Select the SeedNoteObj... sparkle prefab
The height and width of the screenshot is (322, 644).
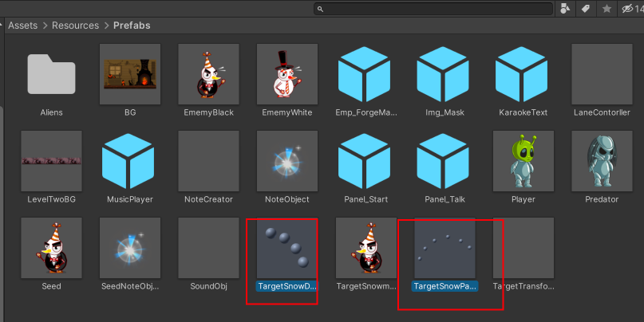pyautogui.click(x=130, y=248)
